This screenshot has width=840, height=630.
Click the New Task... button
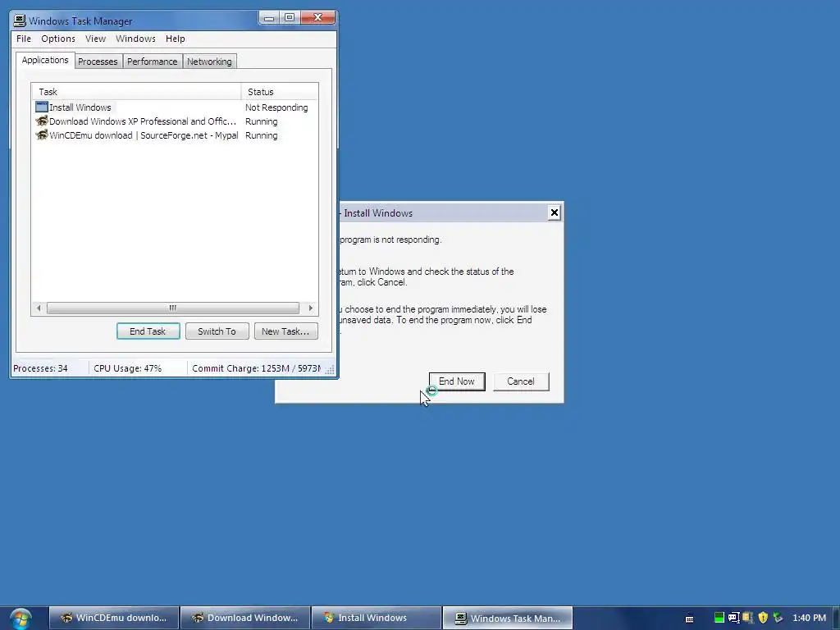285,331
